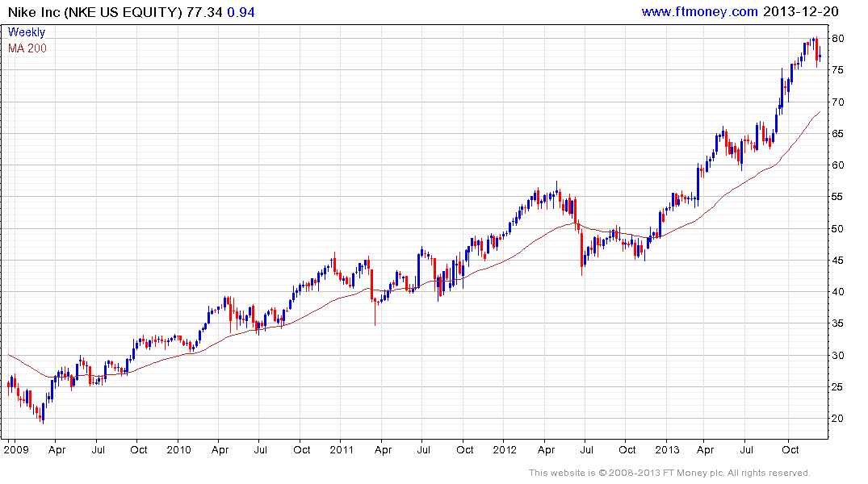Click the 80 price axis label
The width and height of the screenshot is (868, 484).
click(x=837, y=38)
